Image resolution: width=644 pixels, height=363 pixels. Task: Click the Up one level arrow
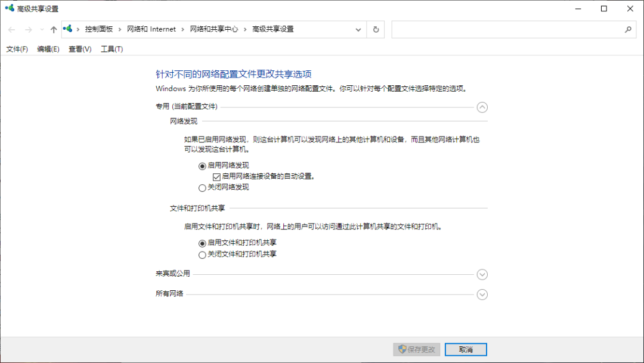click(x=54, y=29)
